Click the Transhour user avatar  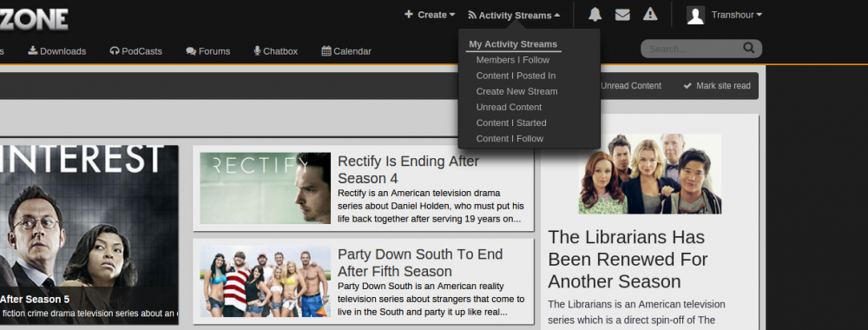click(695, 15)
